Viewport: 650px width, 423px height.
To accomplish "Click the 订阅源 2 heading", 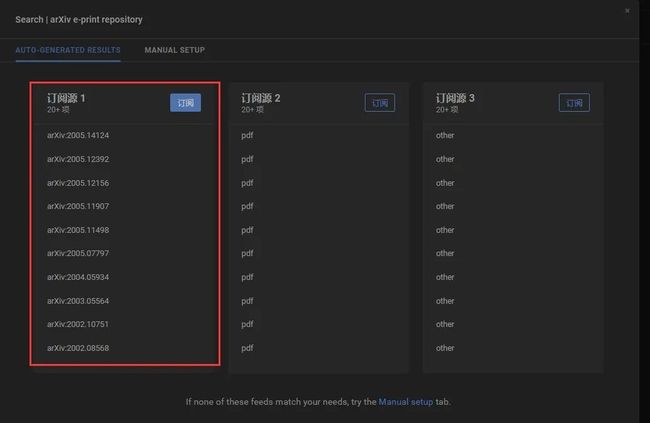I will click(261, 98).
